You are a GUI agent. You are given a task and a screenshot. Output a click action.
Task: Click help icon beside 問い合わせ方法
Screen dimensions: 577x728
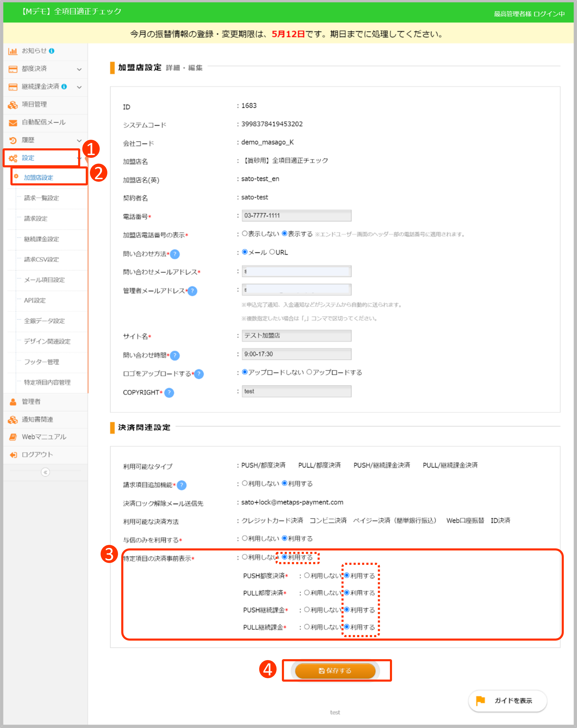tap(175, 254)
